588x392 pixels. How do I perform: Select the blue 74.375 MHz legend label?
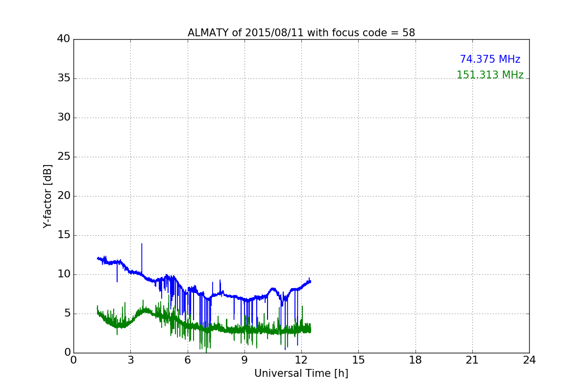coord(490,59)
